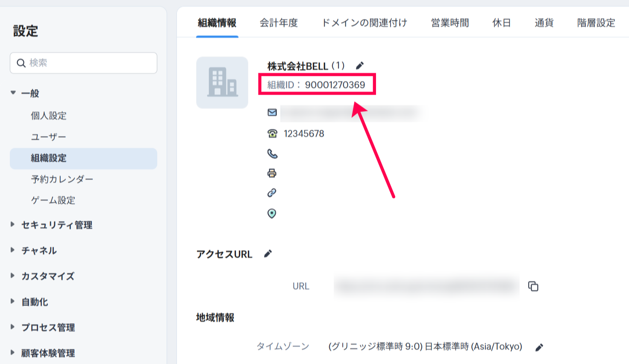Image resolution: width=629 pixels, height=364 pixels.
Task: Expand the セキュリティ管理 section
Action: [13, 225]
